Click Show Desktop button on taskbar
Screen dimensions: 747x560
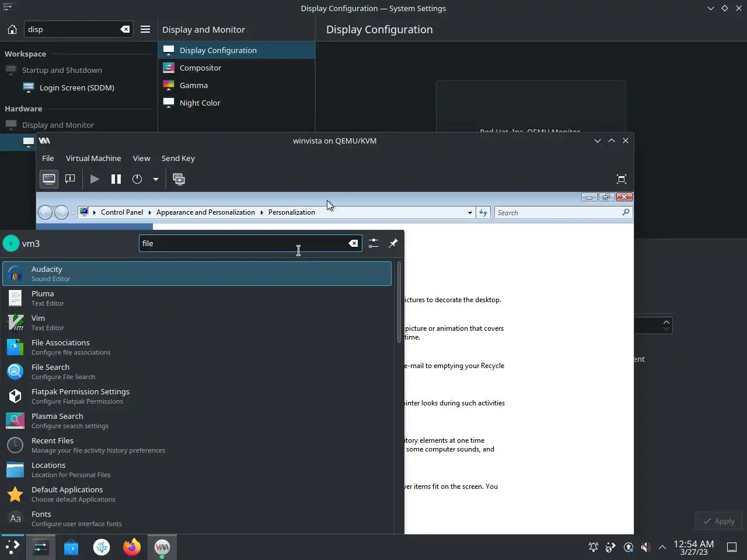tap(732, 547)
